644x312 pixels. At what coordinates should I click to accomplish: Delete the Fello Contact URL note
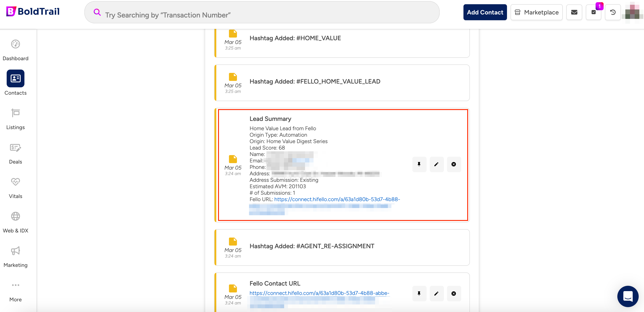tap(454, 294)
